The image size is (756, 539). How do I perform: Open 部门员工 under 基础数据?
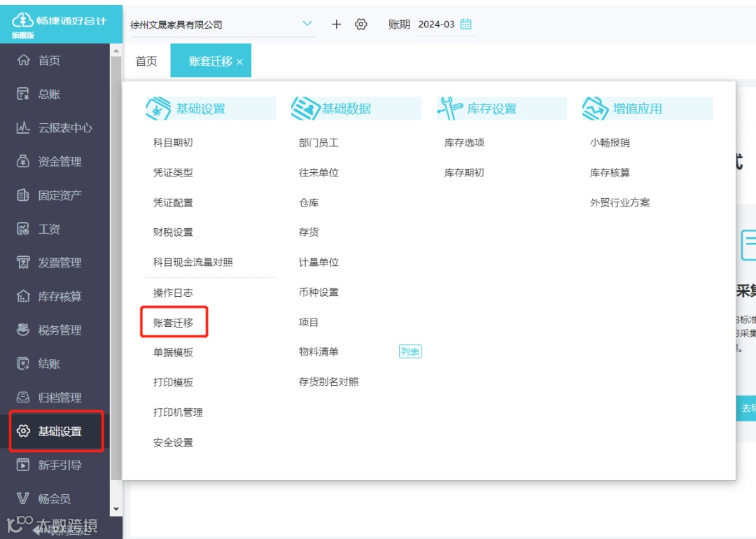coord(318,143)
